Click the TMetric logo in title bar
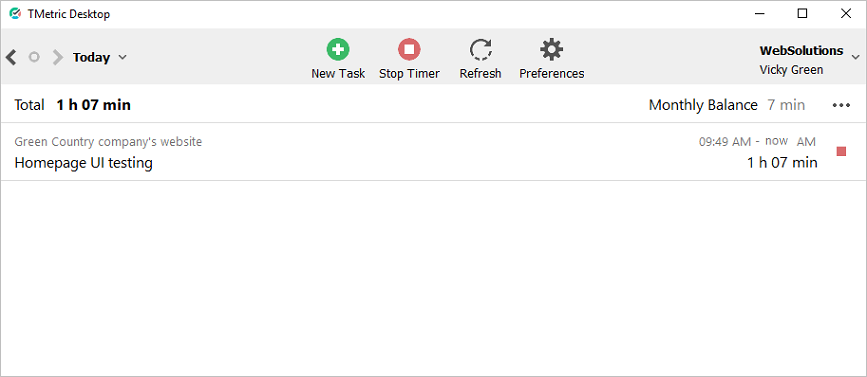The height and width of the screenshot is (377, 867). tap(15, 14)
